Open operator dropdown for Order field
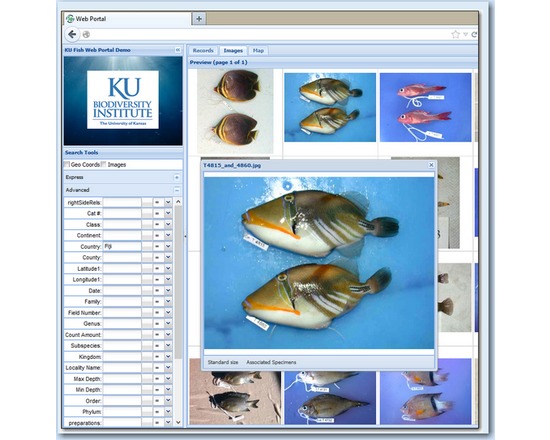 168,400
